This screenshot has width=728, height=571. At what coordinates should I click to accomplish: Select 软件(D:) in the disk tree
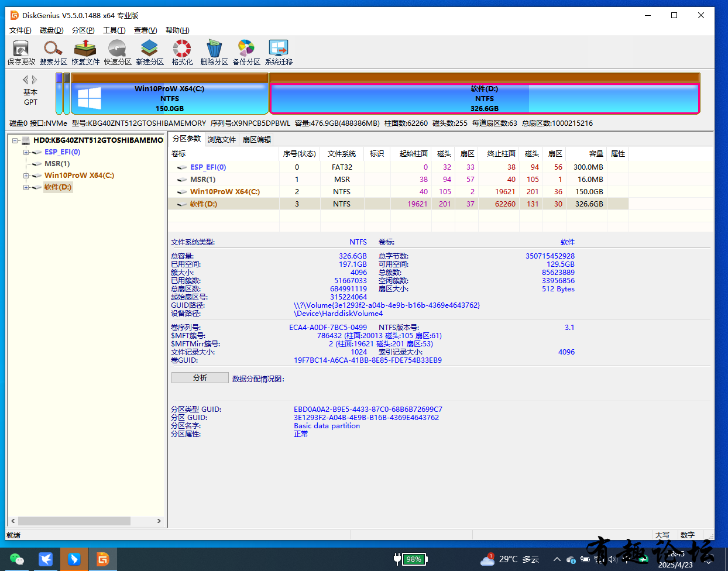click(x=58, y=187)
